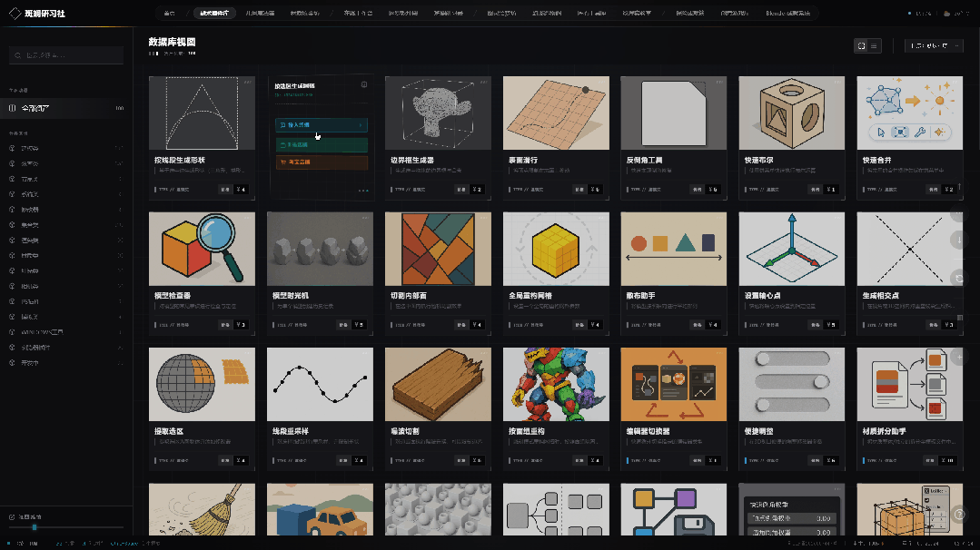Click the green shop button on flipped card

[322, 144]
